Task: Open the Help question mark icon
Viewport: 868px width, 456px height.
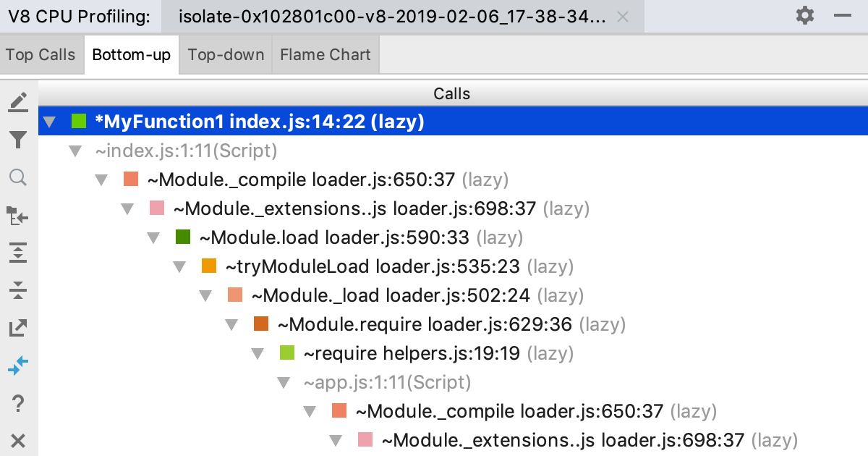Action: [x=18, y=403]
